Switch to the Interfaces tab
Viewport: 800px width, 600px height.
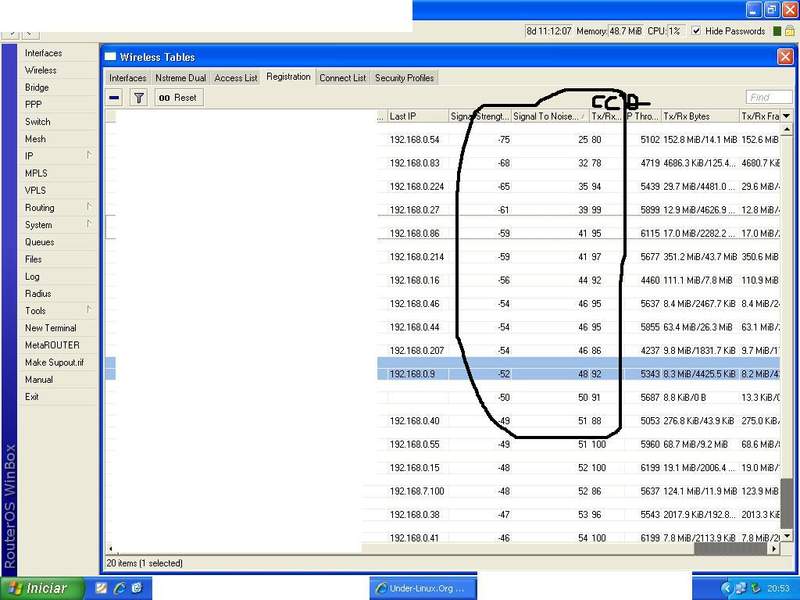pyautogui.click(x=128, y=78)
